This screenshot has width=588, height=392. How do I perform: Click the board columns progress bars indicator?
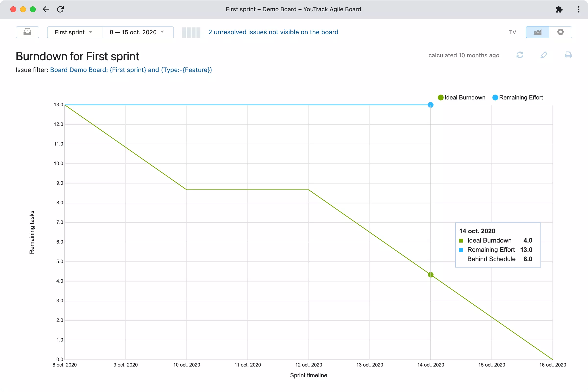pos(191,33)
